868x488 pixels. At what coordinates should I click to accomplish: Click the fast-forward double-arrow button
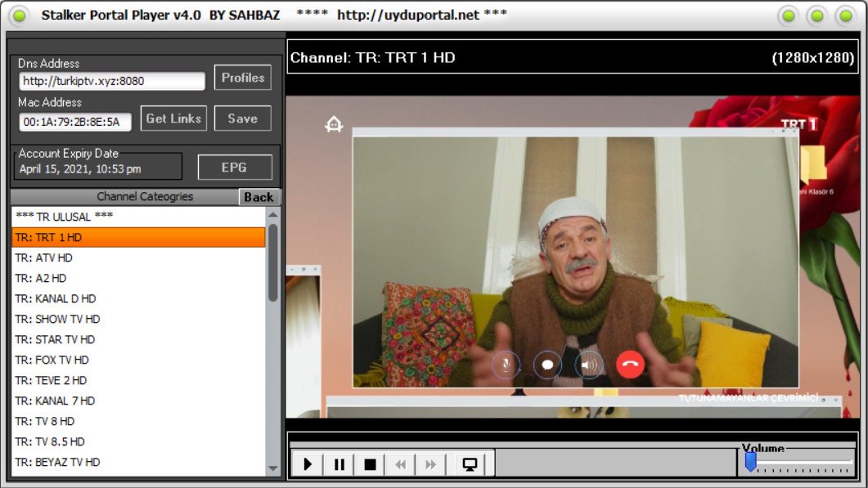(430, 464)
